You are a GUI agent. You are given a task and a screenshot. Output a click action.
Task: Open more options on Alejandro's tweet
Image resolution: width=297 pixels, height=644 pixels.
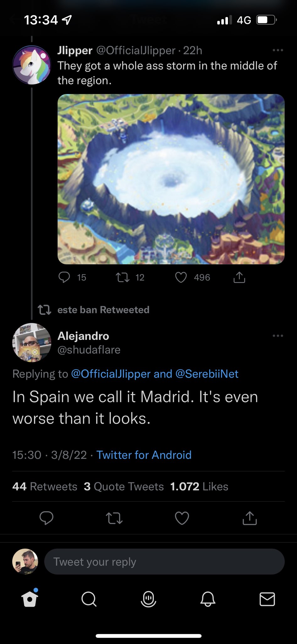pos(278,336)
